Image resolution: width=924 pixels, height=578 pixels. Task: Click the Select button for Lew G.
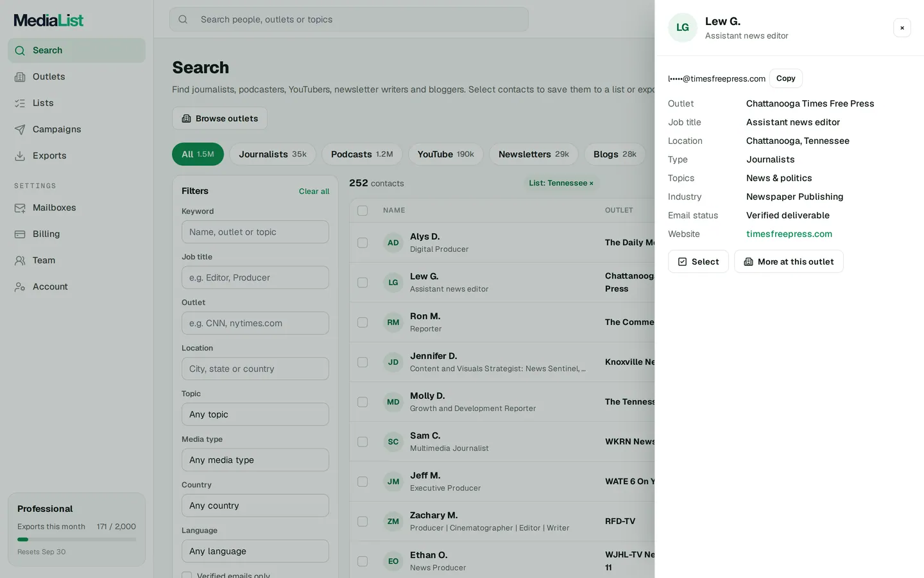click(698, 261)
